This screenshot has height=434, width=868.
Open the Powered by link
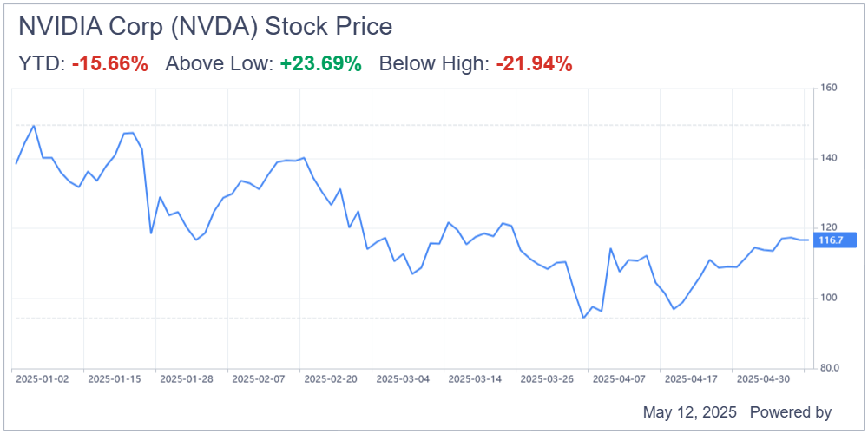pyautogui.click(x=791, y=411)
